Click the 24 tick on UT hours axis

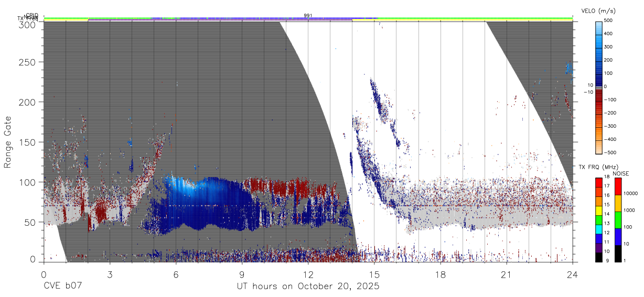573,274
